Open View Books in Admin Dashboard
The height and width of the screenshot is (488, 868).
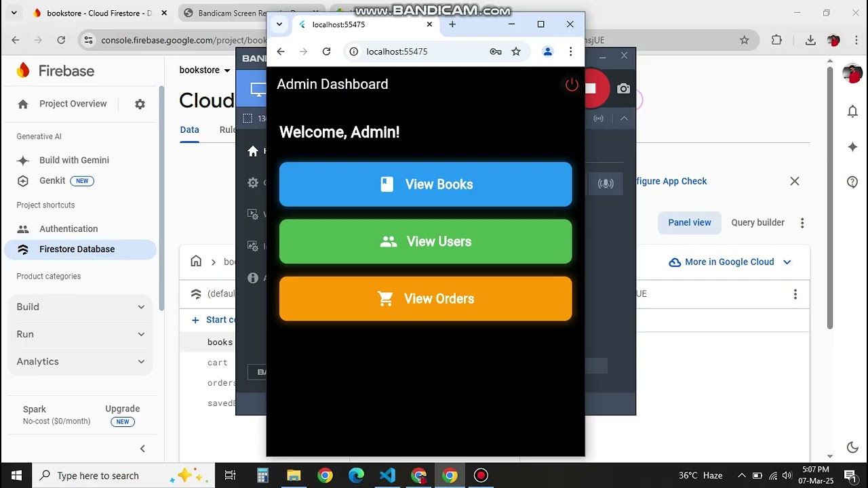[426, 184]
